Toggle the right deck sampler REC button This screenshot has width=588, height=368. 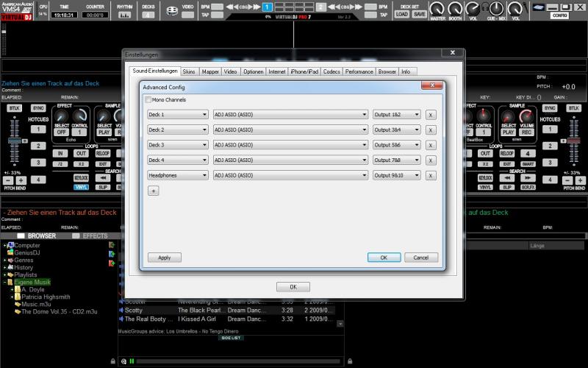point(526,132)
